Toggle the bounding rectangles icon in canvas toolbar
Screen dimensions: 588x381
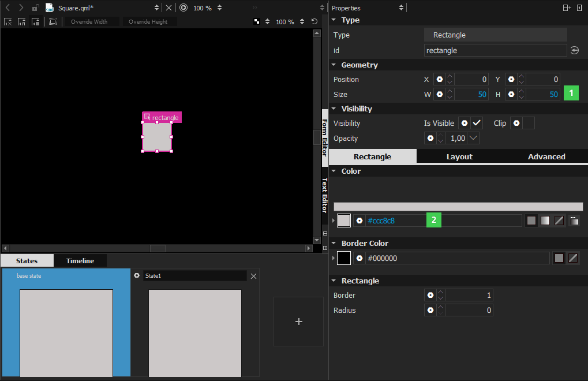point(53,22)
